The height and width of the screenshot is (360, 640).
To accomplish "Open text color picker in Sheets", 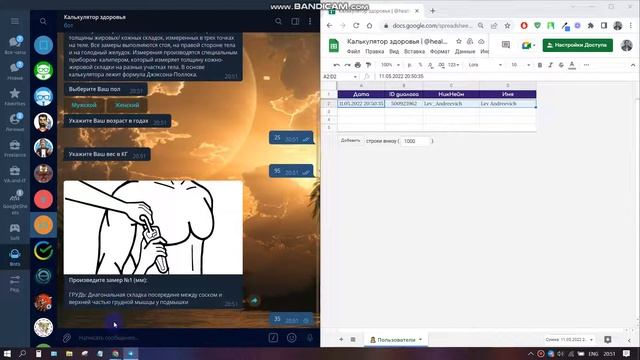I will click(572, 65).
